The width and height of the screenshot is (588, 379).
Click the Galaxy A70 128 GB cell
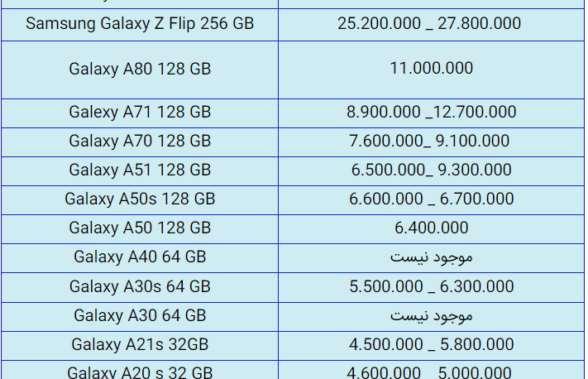point(140,142)
